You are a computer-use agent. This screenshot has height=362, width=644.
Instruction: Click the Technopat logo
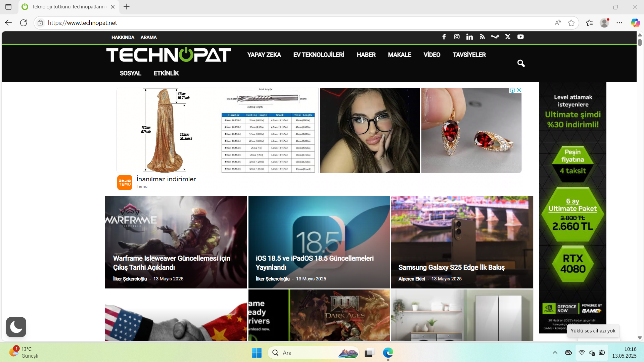click(x=169, y=55)
